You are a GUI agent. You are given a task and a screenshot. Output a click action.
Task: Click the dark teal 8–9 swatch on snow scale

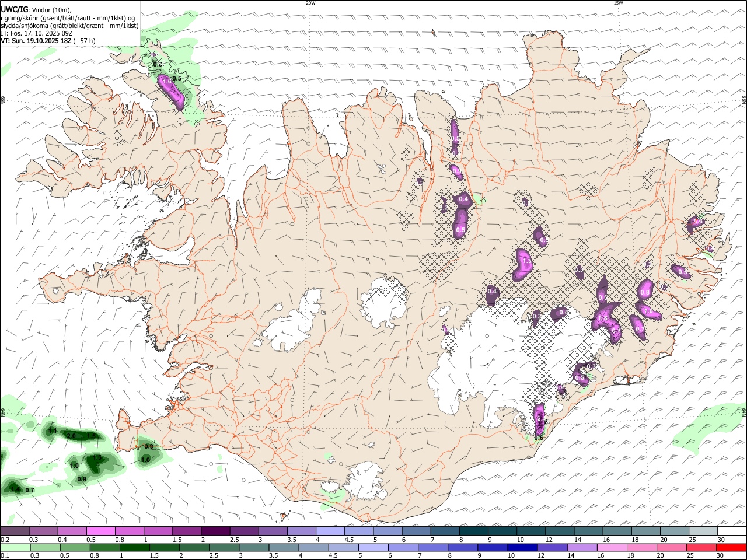point(473,531)
